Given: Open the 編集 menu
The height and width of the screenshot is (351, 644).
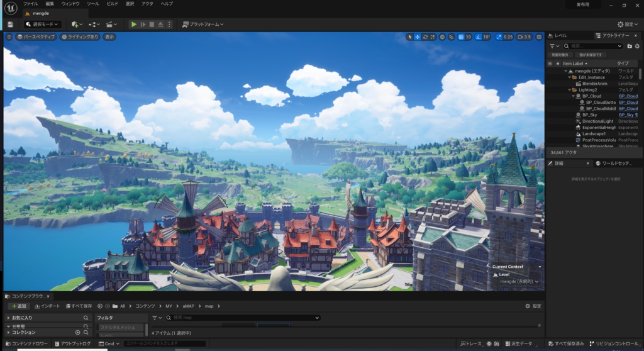Looking at the screenshot, I should tap(50, 4).
